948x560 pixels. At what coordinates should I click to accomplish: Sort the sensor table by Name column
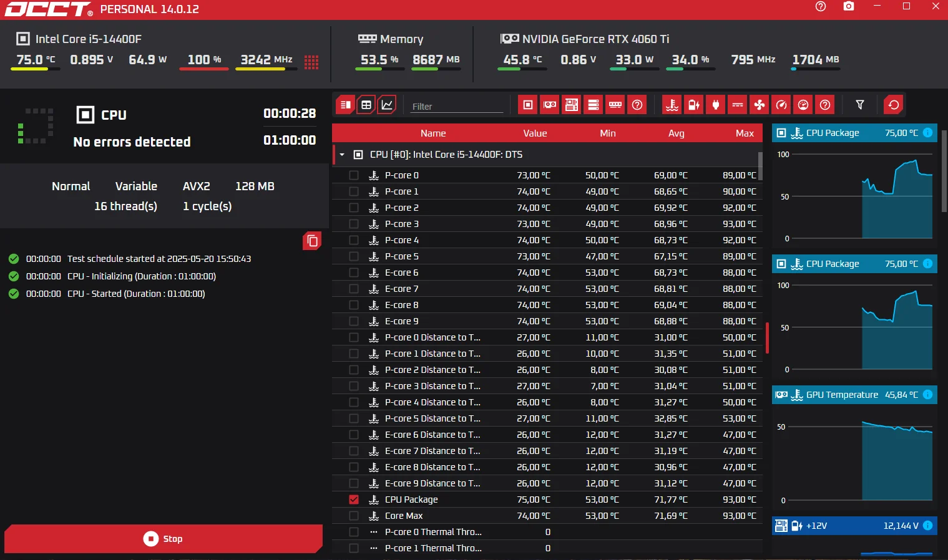433,133
